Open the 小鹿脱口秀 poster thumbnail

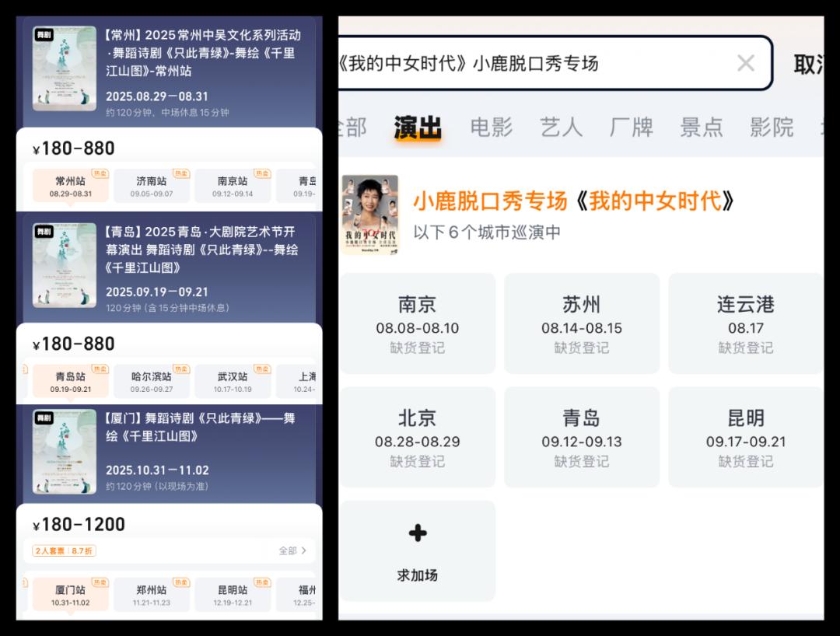[370, 215]
